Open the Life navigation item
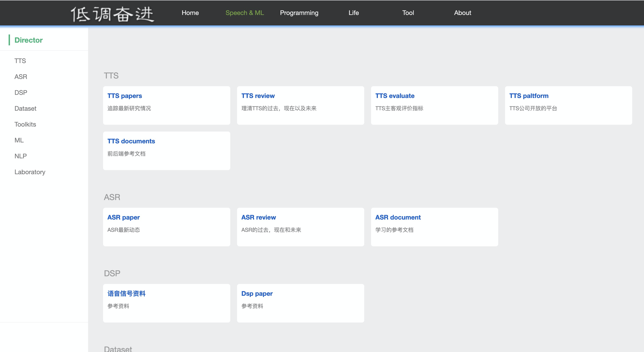The width and height of the screenshot is (644, 352). point(354,13)
